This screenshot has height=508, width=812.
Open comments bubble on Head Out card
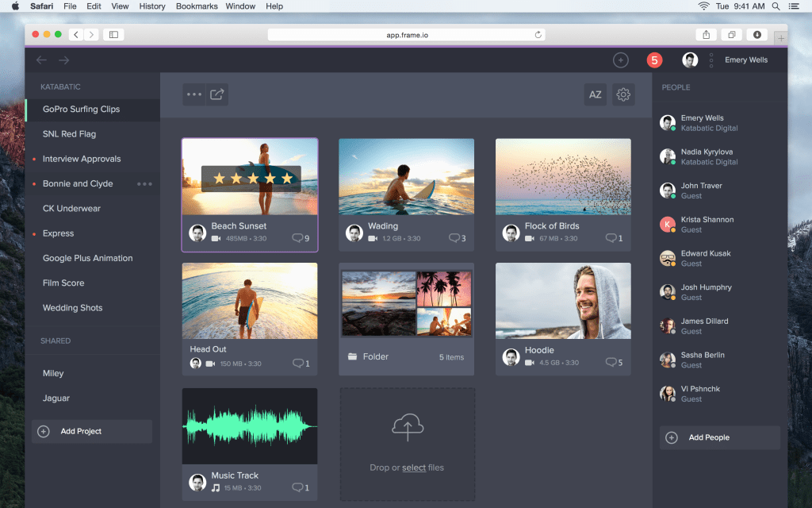click(x=301, y=364)
